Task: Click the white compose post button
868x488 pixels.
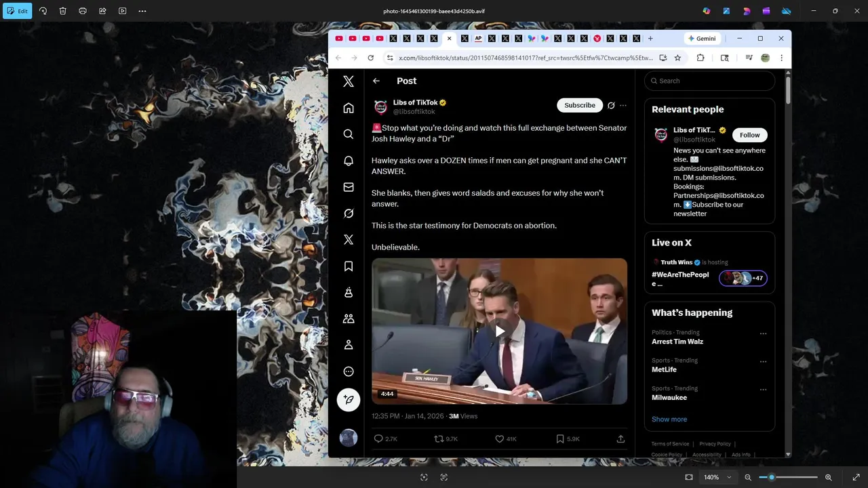Action: point(349,400)
